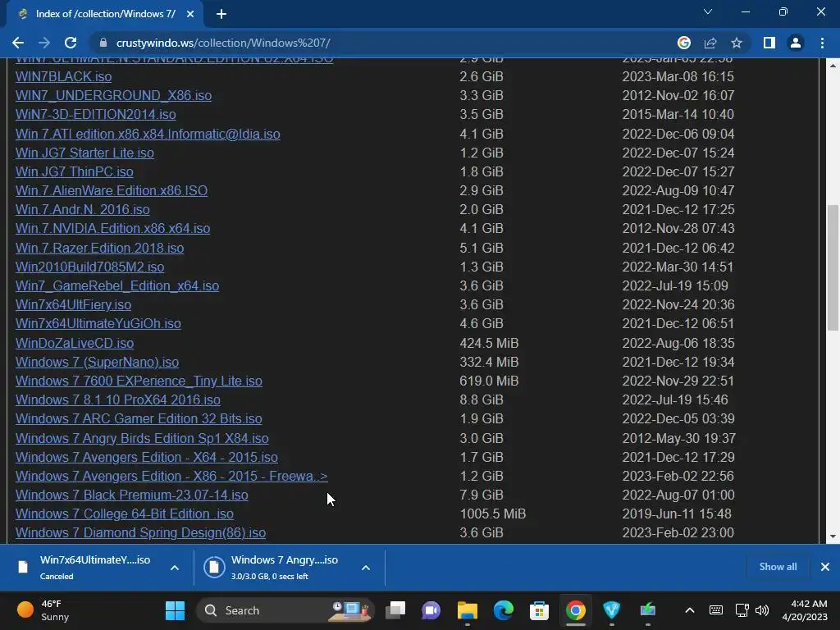Open Windows 7 8.1 10 ProX64 2016.iso

[x=118, y=400]
